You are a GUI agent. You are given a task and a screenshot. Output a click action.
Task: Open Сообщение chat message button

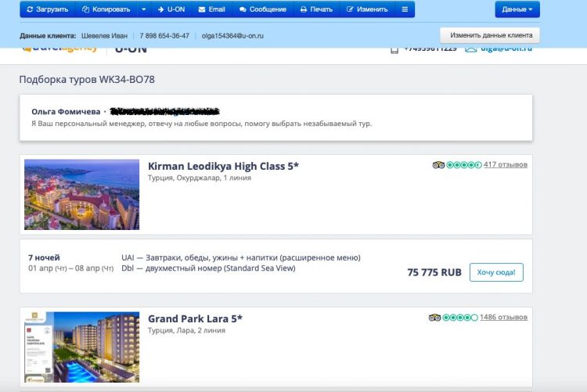[262, 9]
